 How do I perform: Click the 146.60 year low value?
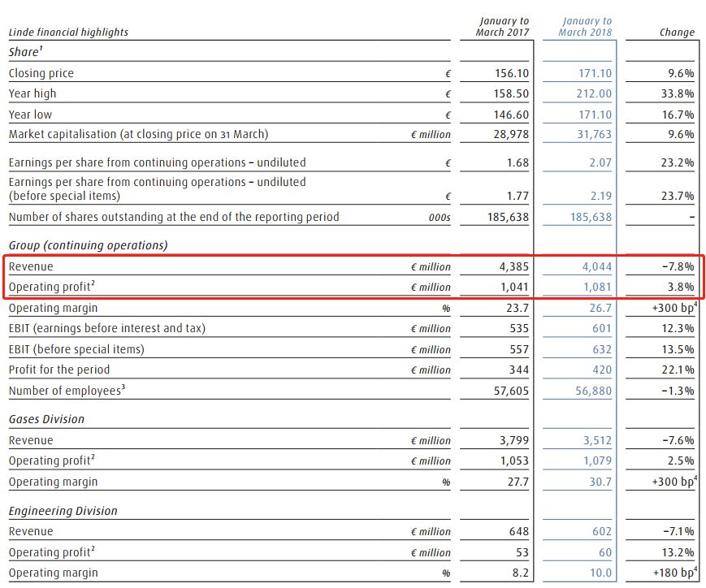511,115
